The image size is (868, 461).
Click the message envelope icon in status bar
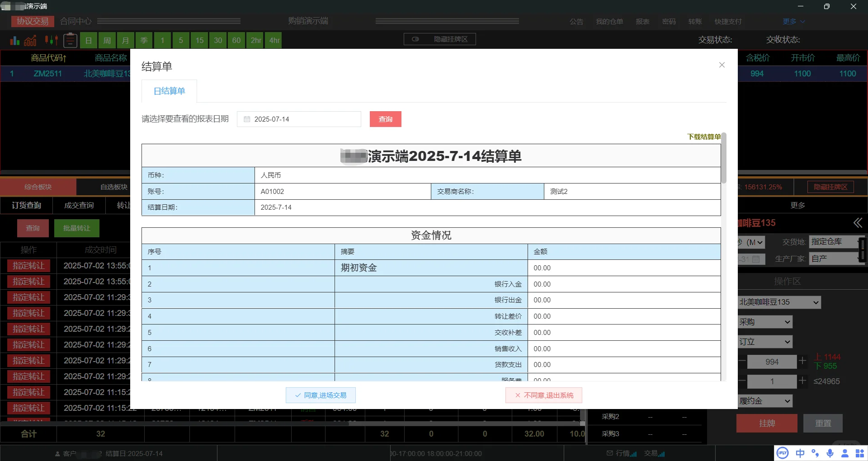pos(609,453)
